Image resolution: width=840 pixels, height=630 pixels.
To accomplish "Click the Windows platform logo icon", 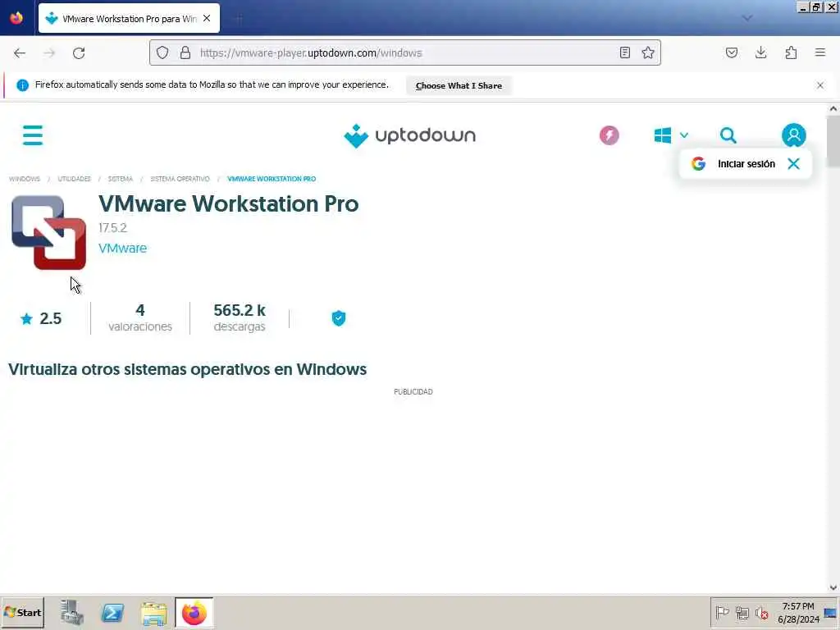I will pos(663,135).
